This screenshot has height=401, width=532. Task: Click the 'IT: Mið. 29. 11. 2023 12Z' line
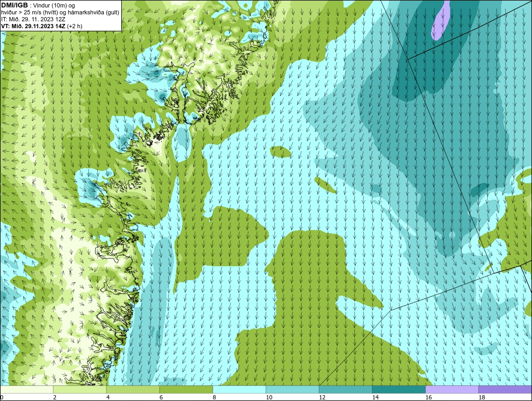tap(33, 19)
